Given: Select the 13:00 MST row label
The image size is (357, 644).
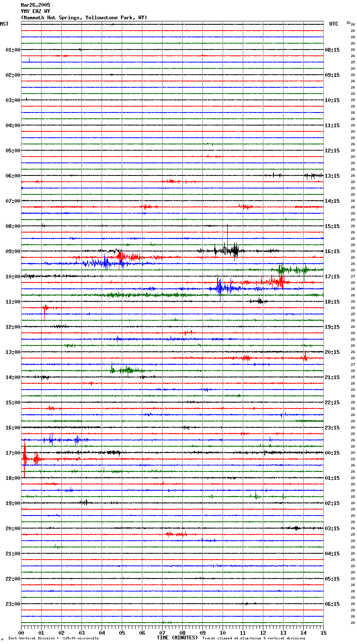Looking at the screenshot, I should [13, 352].
